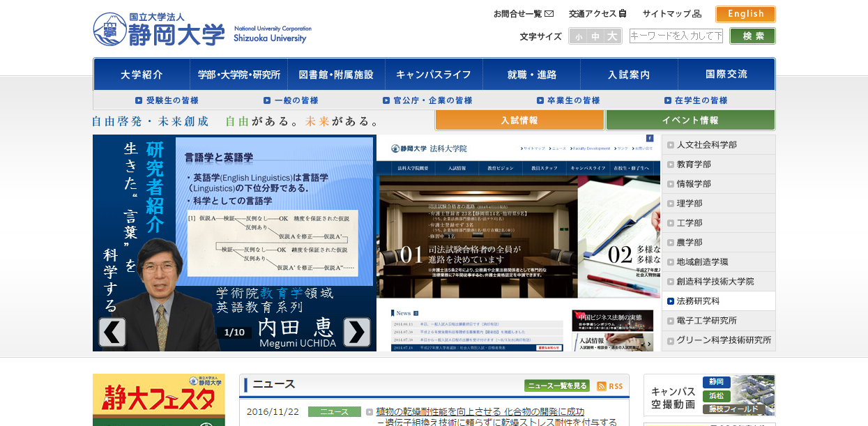This screenshot has height=426, width=868.
Task: Go to 官公庁・企業の皆様 page
Action: (427, 100)
